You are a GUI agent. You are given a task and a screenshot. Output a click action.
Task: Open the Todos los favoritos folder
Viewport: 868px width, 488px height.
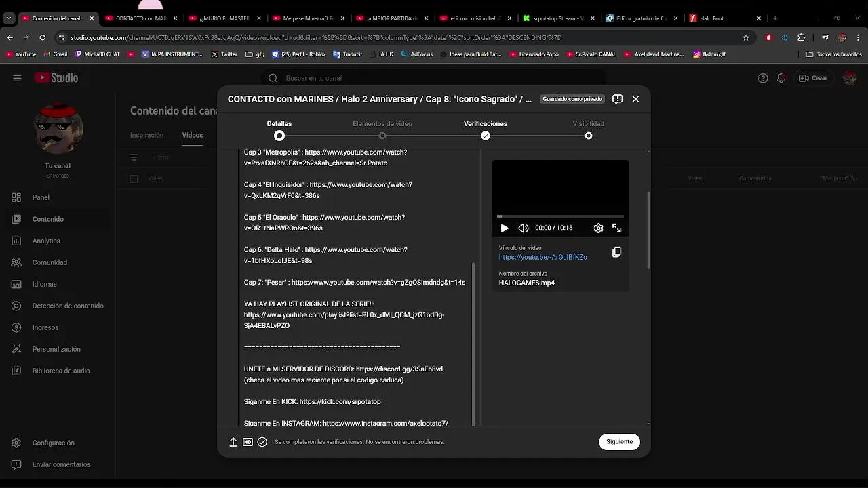click(x=834, y=54)
